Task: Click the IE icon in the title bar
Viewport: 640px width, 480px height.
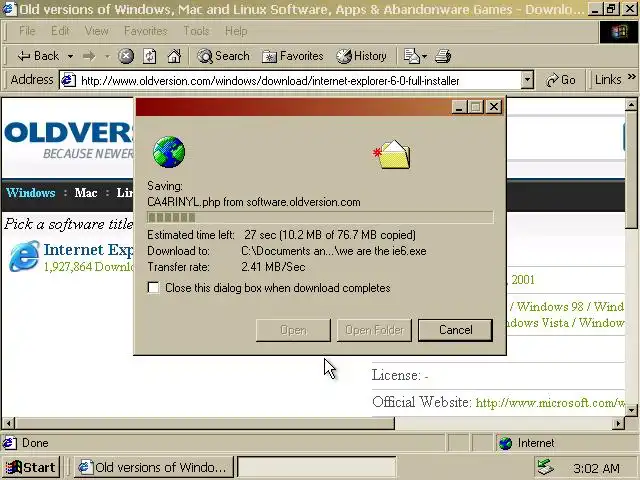Action: (x=9, y=9)
